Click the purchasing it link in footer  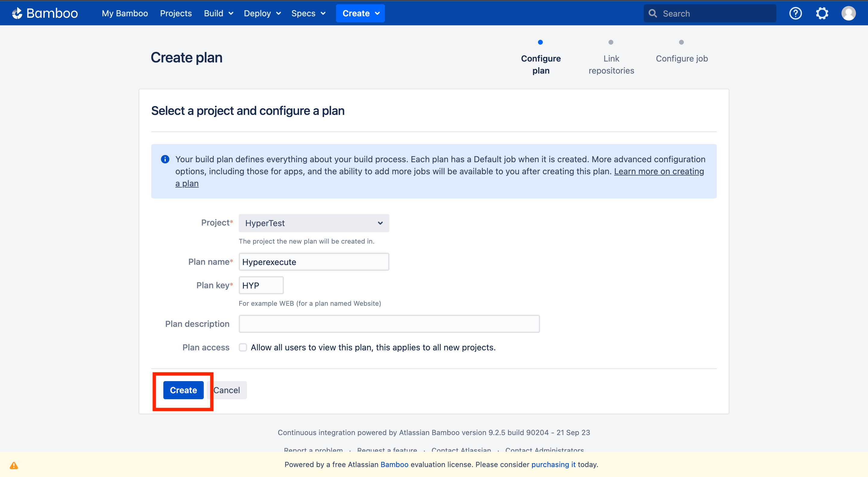tap(553, 464)
